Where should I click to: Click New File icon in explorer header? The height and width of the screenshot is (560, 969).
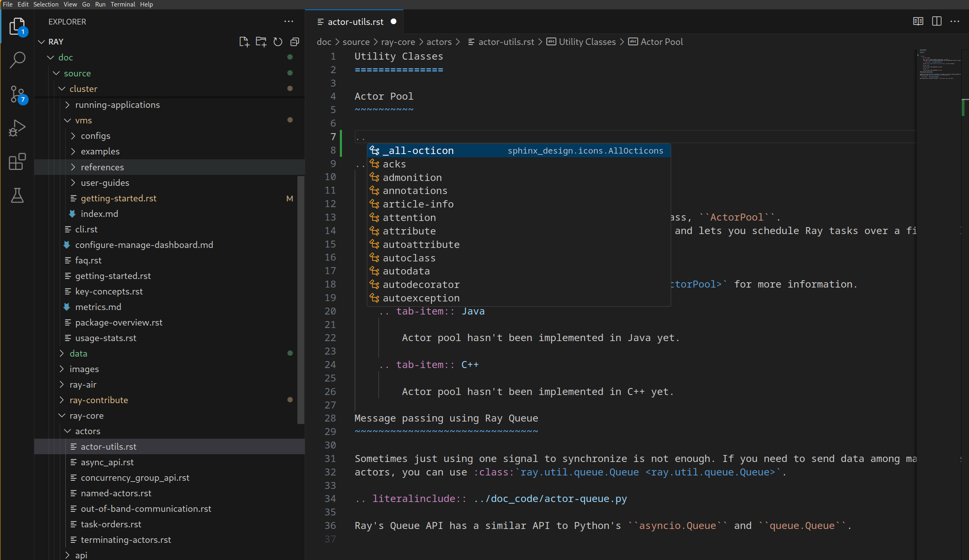point(244,42)
